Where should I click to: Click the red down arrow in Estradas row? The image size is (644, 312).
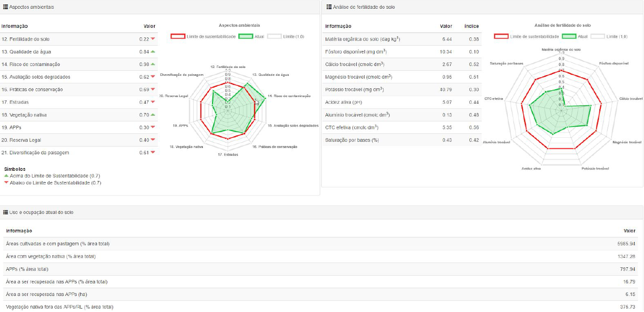tap(153, 102)
